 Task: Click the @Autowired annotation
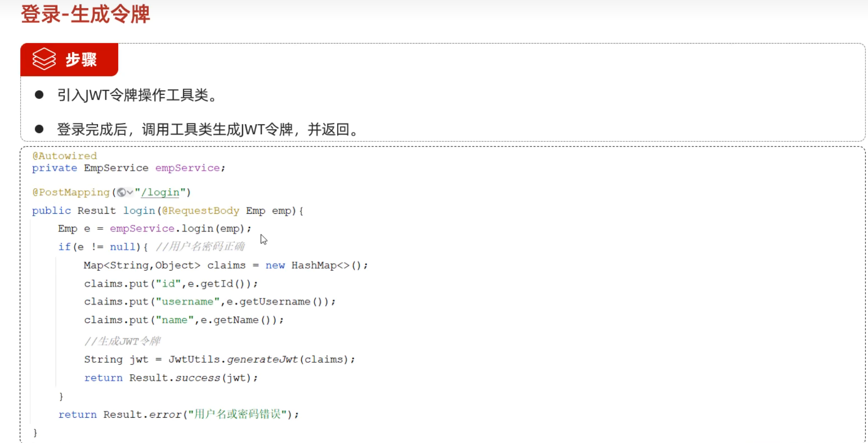coord(65,156)
